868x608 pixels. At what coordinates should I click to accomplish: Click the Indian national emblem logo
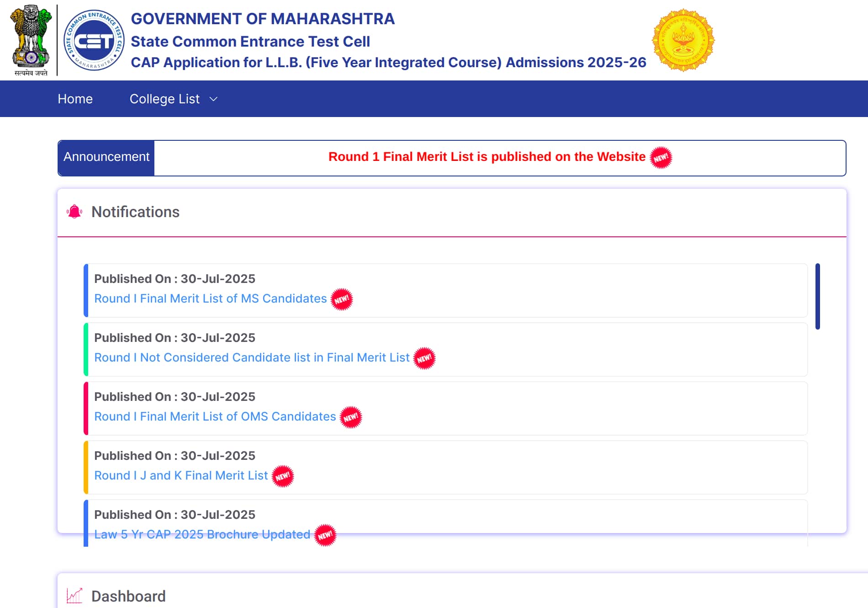[31, 40]
